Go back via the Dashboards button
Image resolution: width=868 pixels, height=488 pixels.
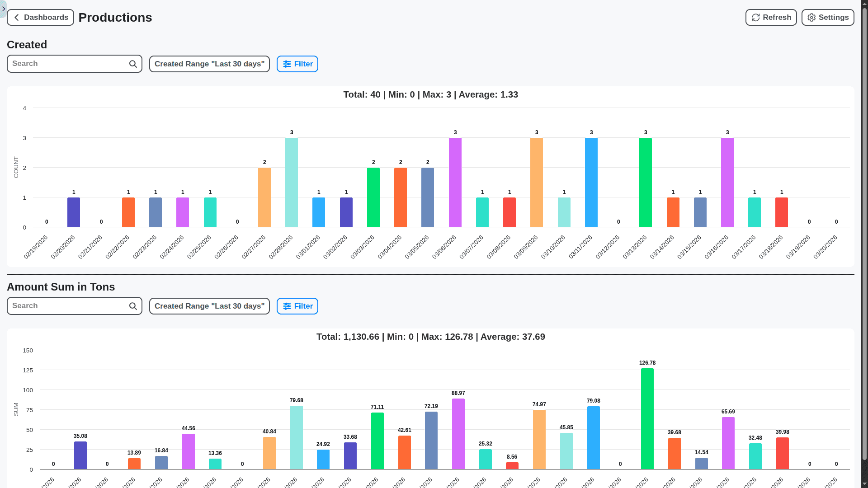[x=40, y=17]
